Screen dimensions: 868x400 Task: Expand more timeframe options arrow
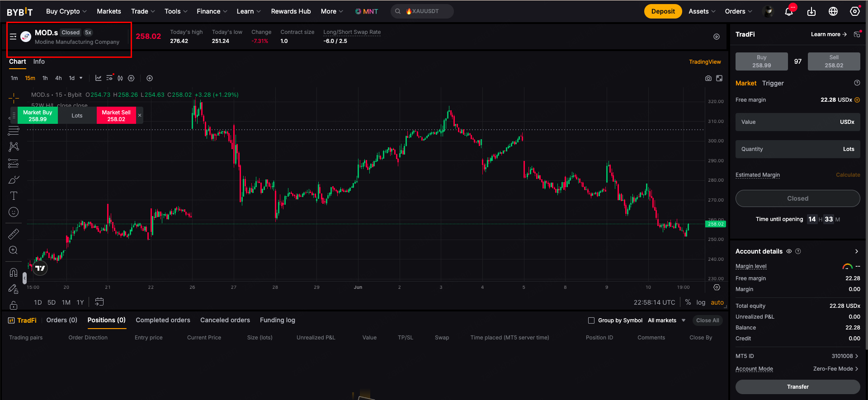(x=81, y=78)
